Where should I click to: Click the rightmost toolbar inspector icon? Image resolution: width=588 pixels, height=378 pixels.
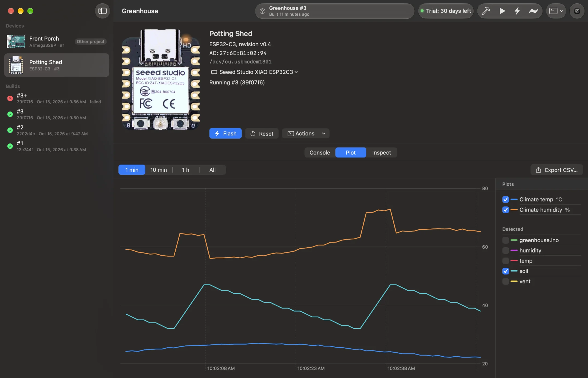coord(577,11)
